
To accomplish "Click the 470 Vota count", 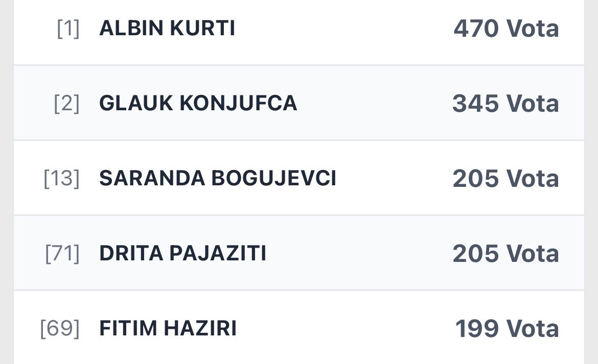I will (x=506, y=29).
